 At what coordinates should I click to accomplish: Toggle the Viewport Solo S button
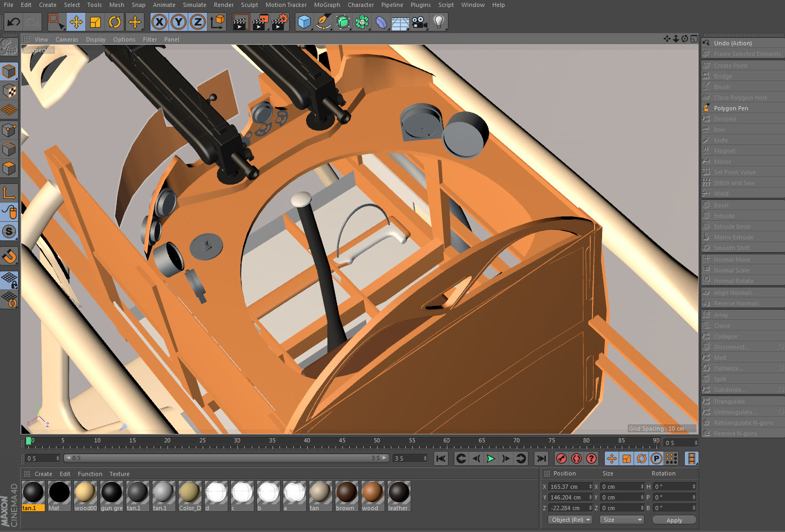point(9,231)
